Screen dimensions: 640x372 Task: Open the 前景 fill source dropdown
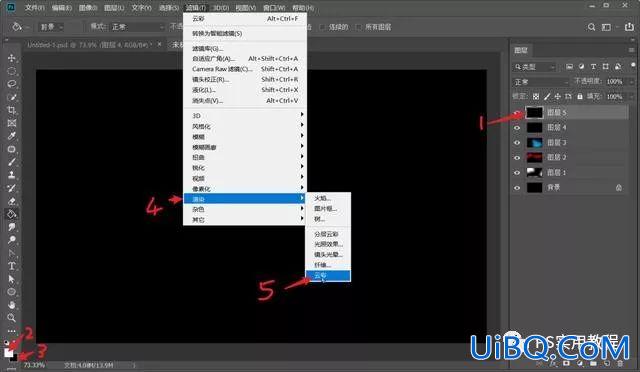pyautogui.click(x=51, y=27)
